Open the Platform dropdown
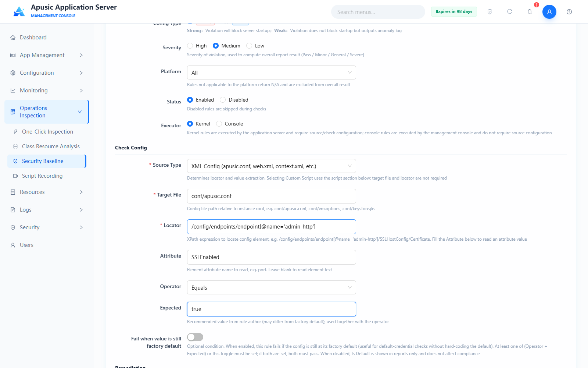Image resolution: width=588 pixels, height=368 pixels. point(272,72)
